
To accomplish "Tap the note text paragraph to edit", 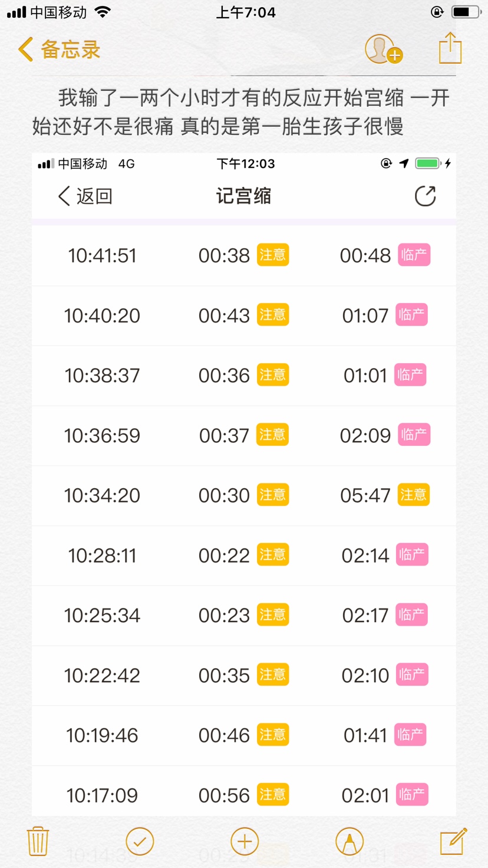I will click(241, 112).
